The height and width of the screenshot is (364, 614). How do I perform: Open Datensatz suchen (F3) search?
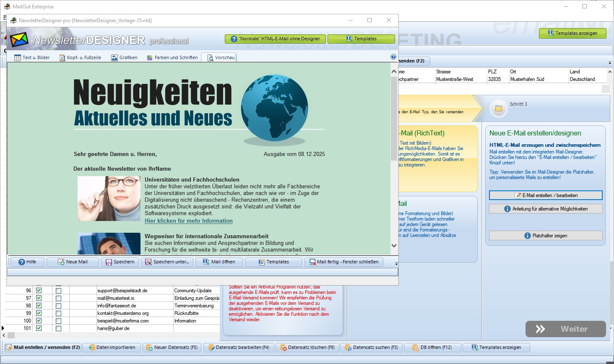[371, 347]
